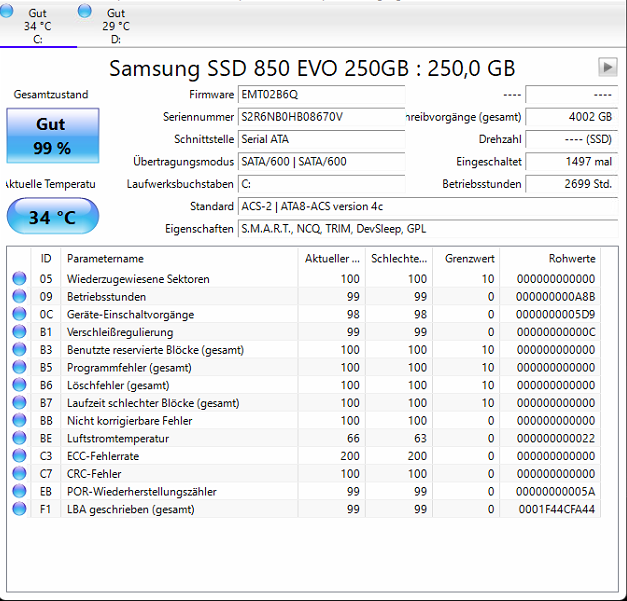The width and height of the screenshot is (627, 601).
Task: Select the Geräte-Einschaltvorgänge parameter name
Action: [130, 314]
